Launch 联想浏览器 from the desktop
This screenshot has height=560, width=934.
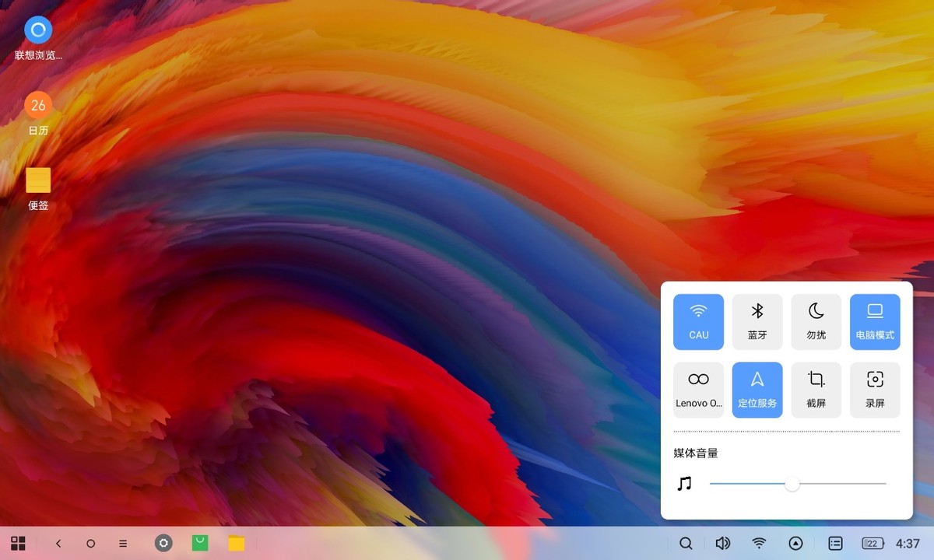click(x=38, y=29)
